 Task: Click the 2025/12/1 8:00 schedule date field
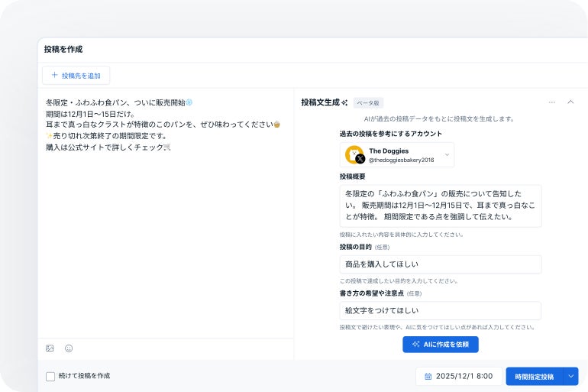click(459, 377)
